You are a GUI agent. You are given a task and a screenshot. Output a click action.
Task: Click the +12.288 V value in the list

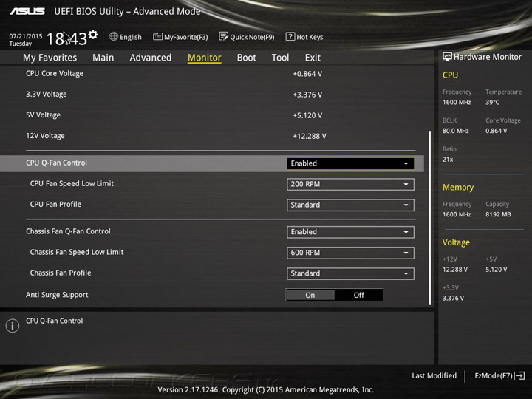(310, 137)
